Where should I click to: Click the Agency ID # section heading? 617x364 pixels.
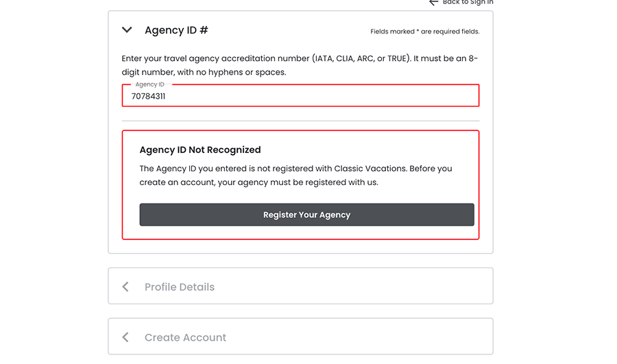(176, 30)
